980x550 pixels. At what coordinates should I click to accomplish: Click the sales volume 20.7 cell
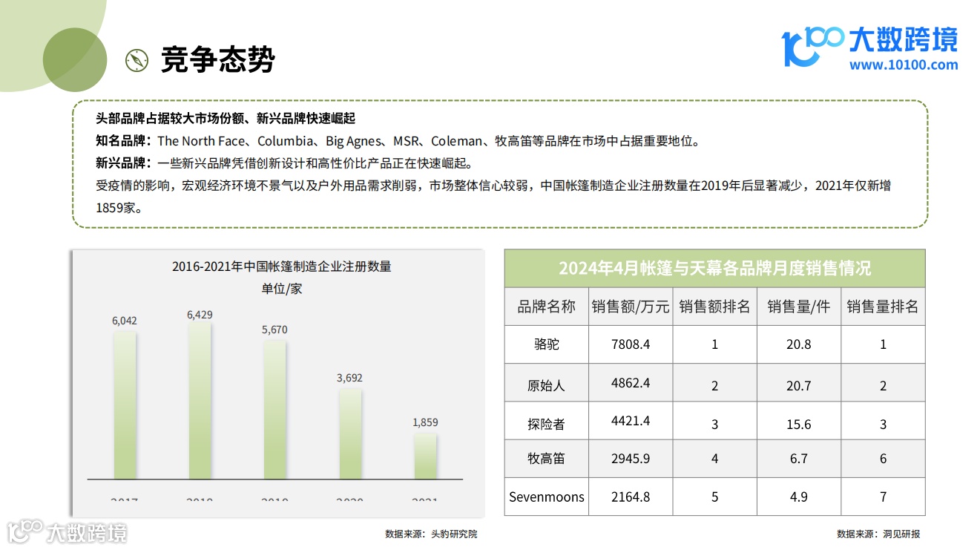tap(799, 383)
